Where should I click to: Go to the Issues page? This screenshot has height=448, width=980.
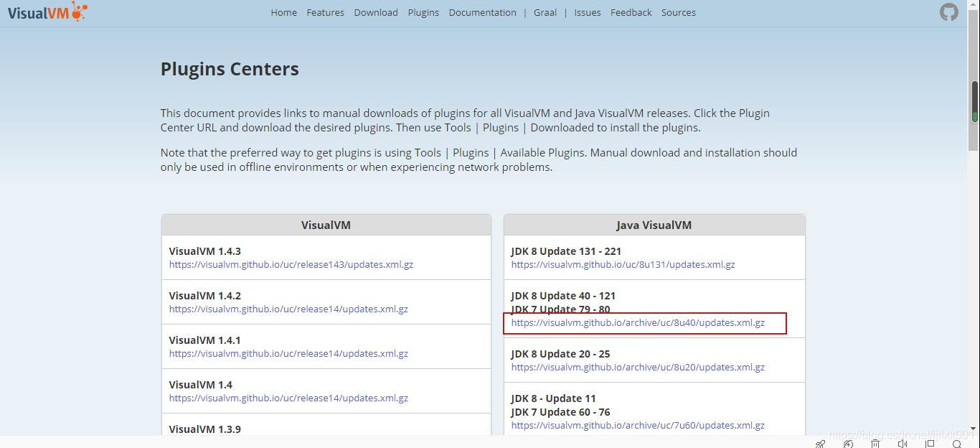588,12
